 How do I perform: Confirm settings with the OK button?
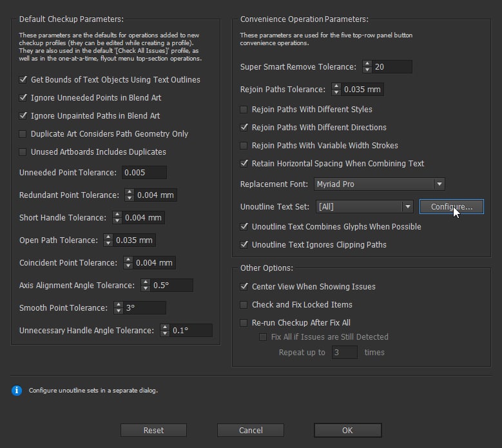click(x=348, y=430)
